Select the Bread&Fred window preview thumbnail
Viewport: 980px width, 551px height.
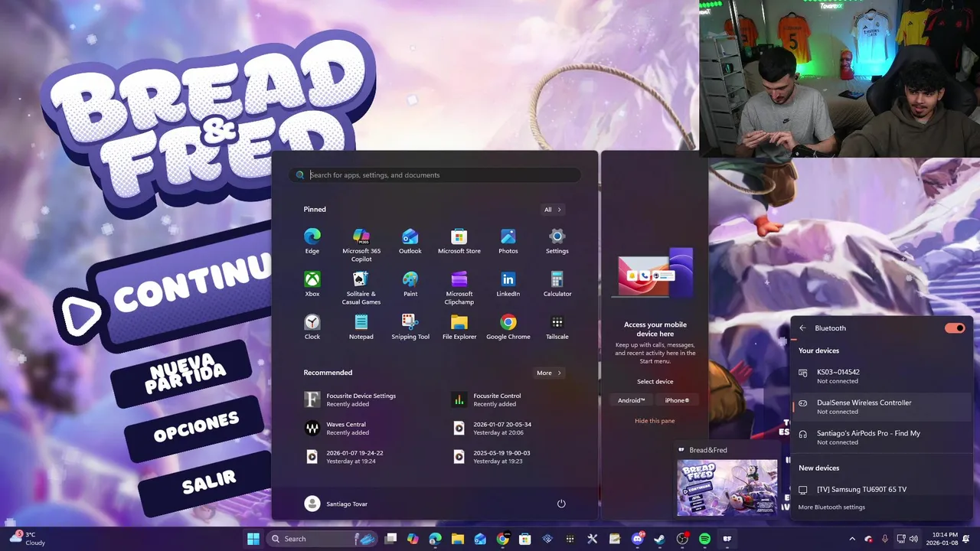pos(727,487)
